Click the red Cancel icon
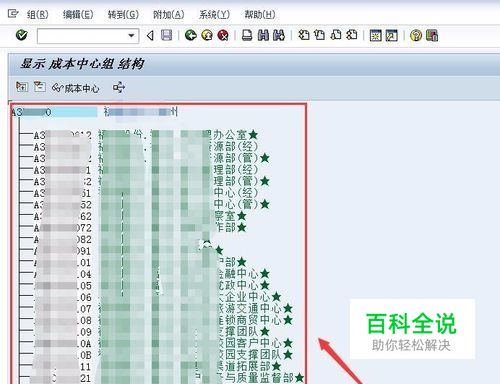Screen dimensions: 500x384 (x=223, y=35)
